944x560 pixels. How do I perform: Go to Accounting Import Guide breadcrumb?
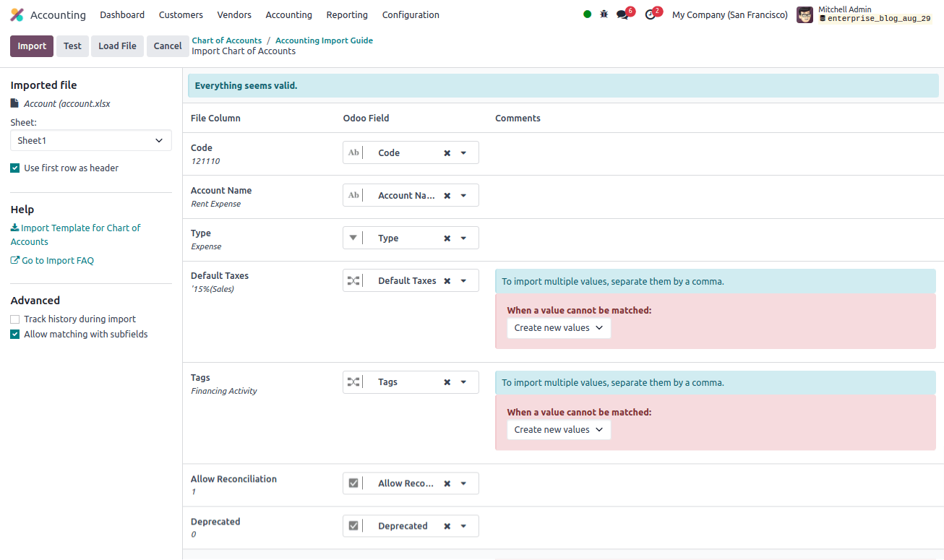pos(324,40)
